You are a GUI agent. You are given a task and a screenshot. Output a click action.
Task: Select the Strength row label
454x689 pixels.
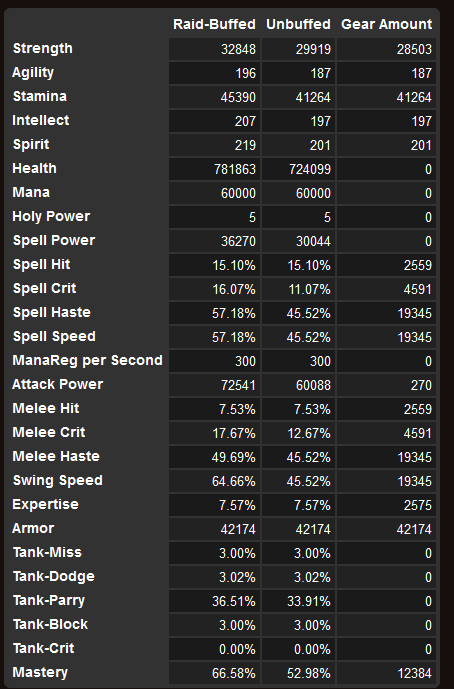(43, 48)
